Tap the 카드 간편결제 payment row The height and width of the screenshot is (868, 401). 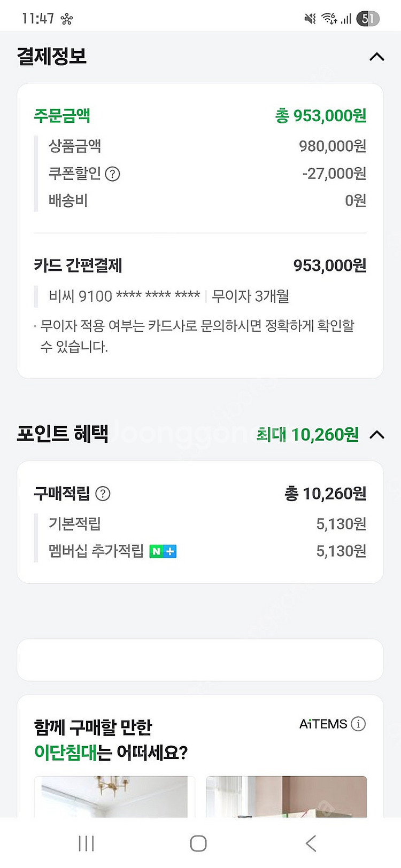200,265
